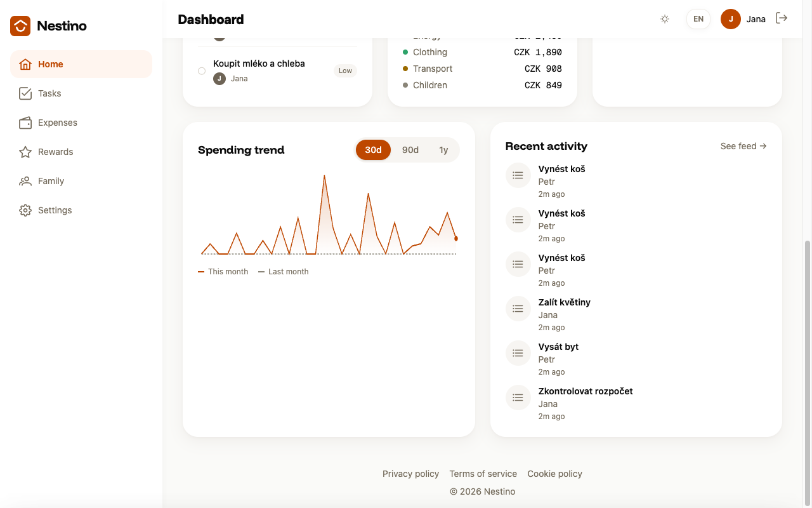812x508 pixels.
Task: Select the 1y spending range
Action: tap(443, 150)
